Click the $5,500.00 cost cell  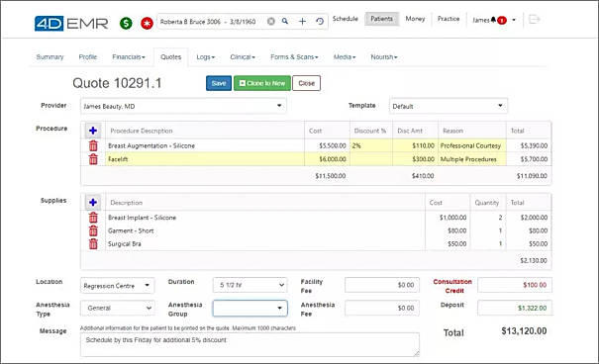point(328,145)
